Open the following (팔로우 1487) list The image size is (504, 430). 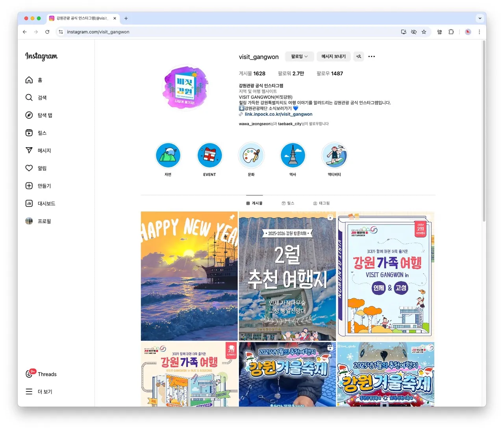[x=330, y=74]
